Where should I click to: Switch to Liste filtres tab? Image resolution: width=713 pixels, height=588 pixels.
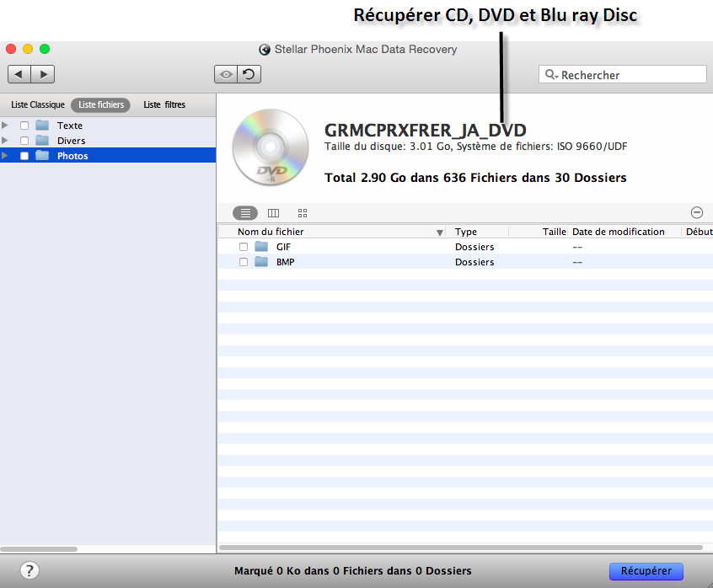164,105
